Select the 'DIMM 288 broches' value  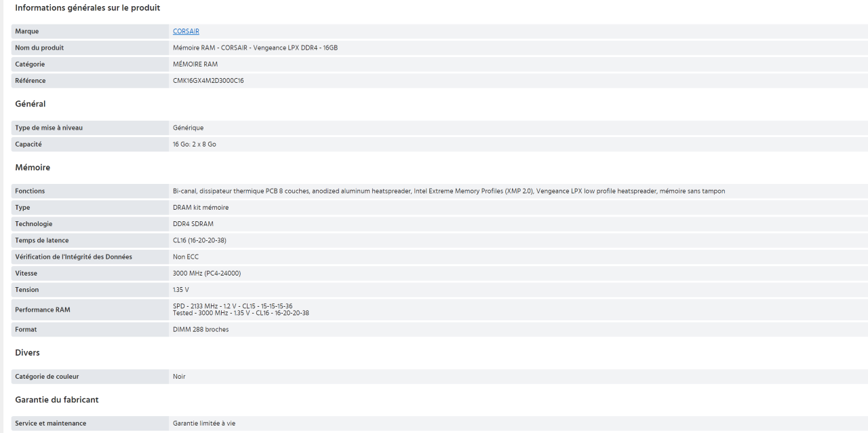point(201,329)
